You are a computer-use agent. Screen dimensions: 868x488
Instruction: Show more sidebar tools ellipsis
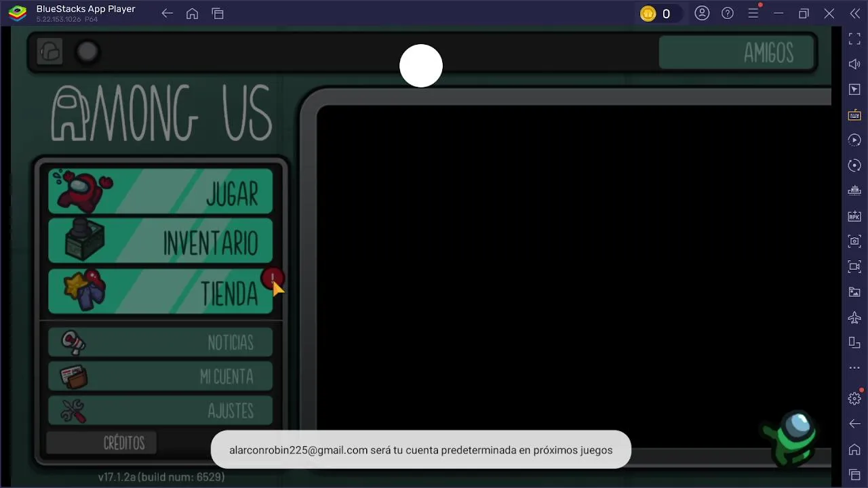pos(854,368)
